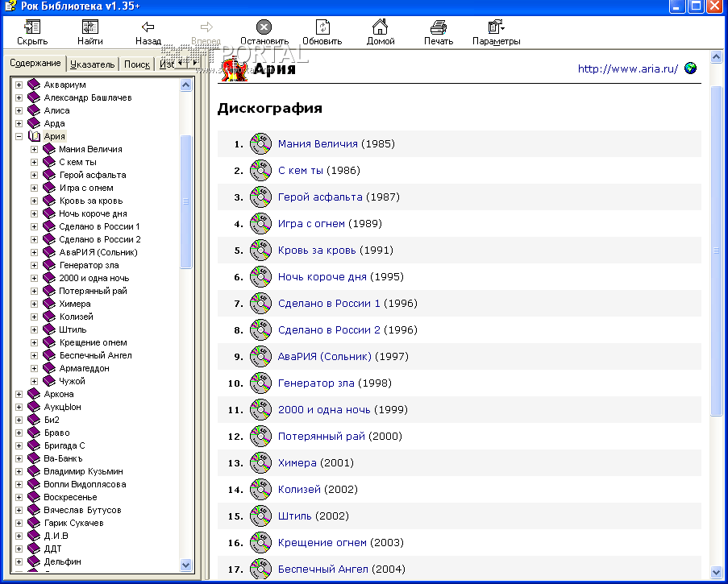Click the CD icon beside Ночь короче дня (1995)

coord(260,276)
